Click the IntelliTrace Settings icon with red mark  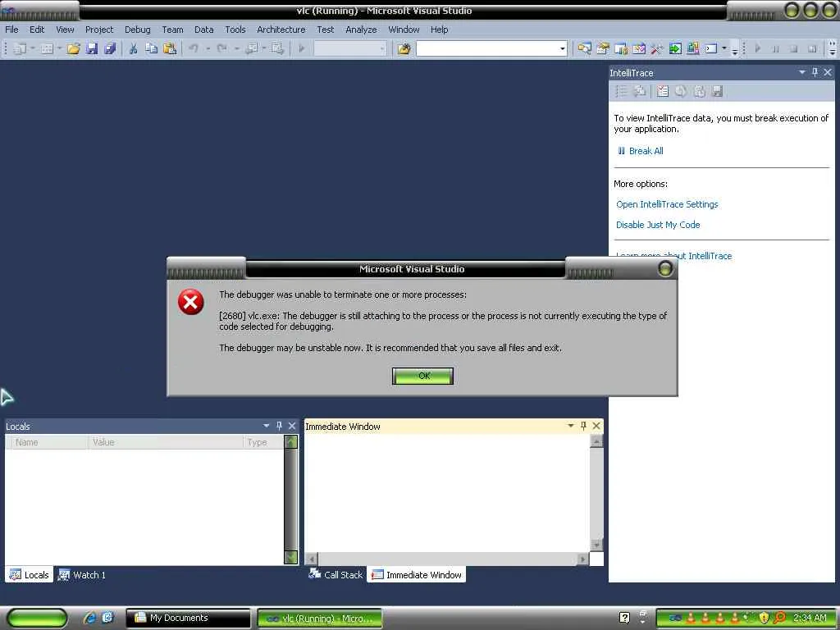(663, 92)
